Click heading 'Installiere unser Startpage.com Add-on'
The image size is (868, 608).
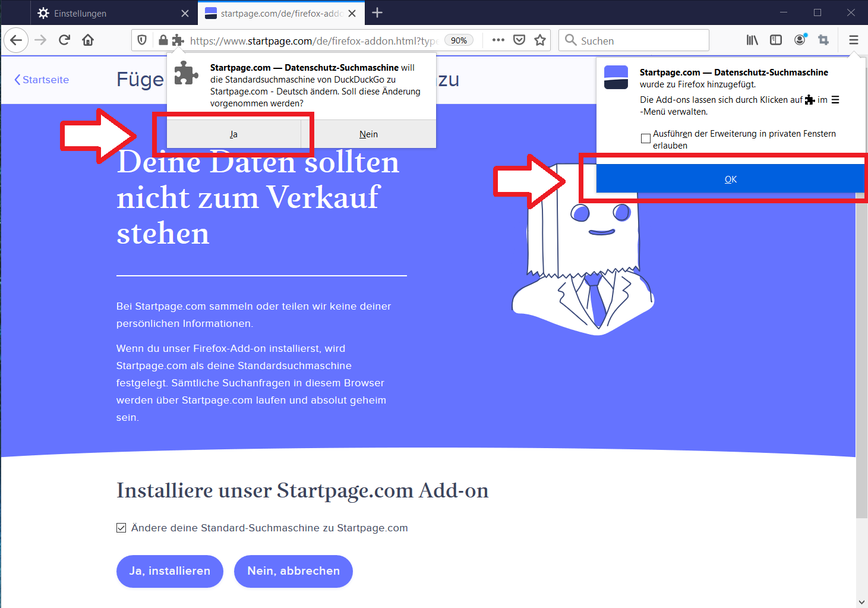302,490
